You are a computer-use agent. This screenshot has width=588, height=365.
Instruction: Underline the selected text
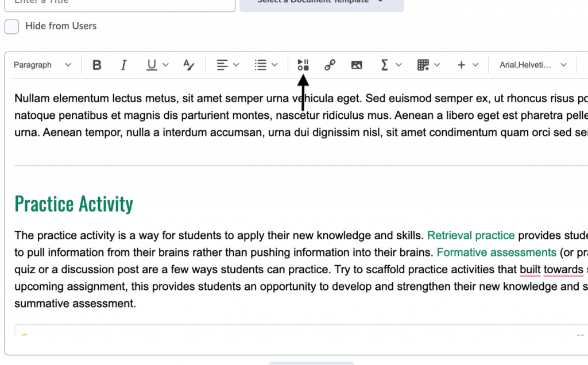(x=150, y=64)
